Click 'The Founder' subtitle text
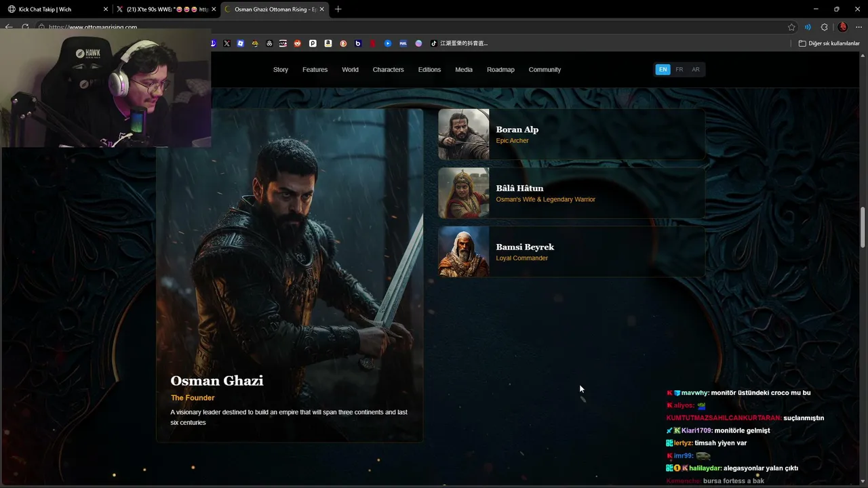The image size is (868, 488). coord(193,398)
